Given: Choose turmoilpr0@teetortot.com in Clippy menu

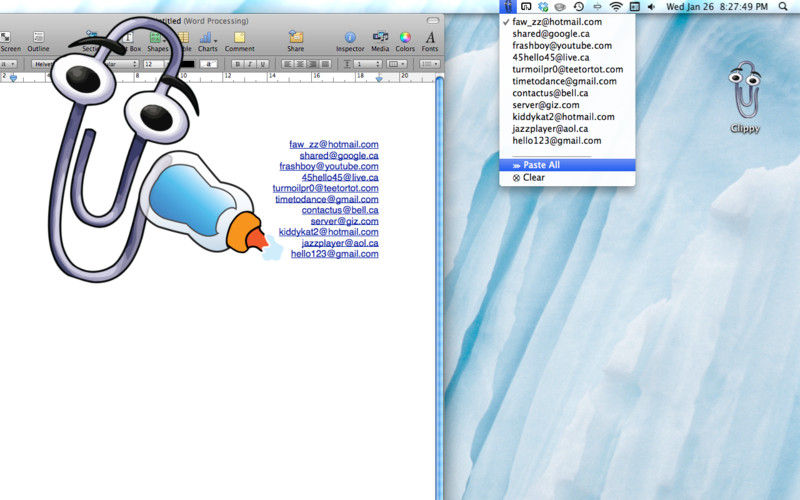Looking at the screenshot, I should (x=567, y=69).
